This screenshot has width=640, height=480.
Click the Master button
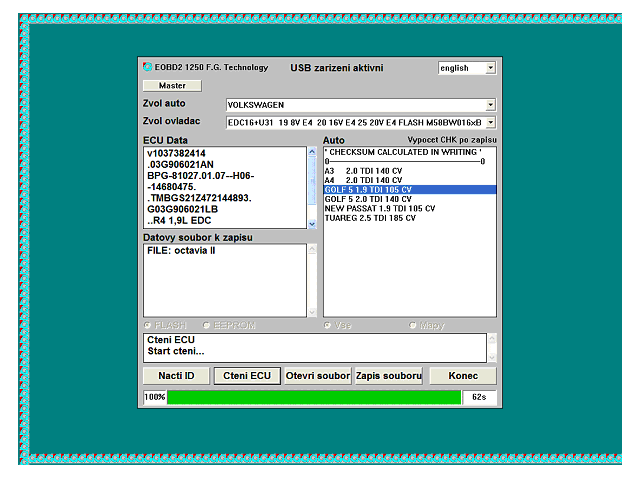(x=172, y=86)
